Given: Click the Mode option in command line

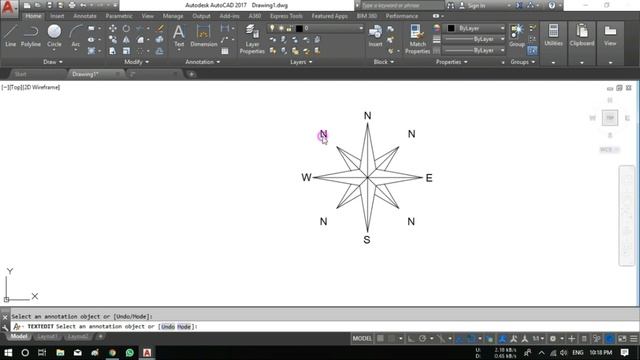Looking at the screenshot, I should (184, 327).
